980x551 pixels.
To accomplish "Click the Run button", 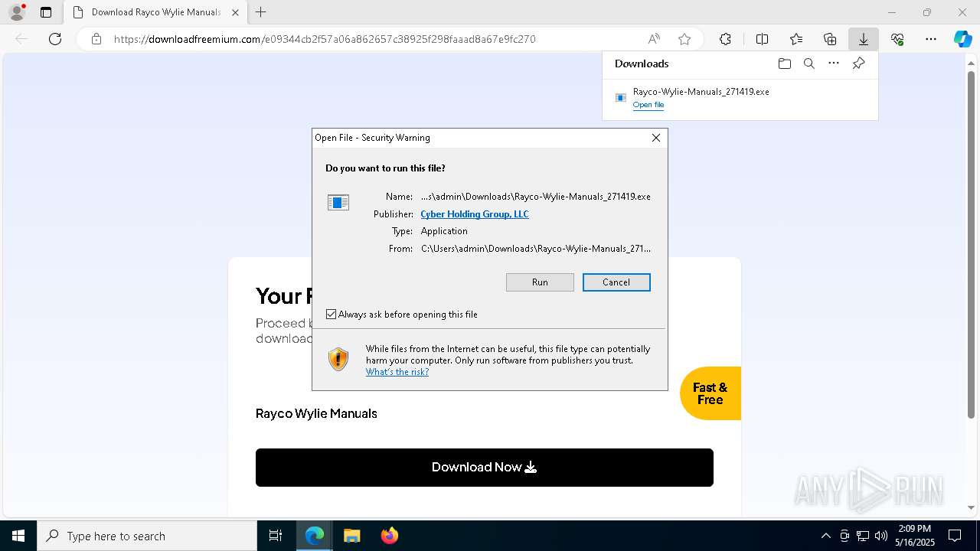I will click(540, 282).
